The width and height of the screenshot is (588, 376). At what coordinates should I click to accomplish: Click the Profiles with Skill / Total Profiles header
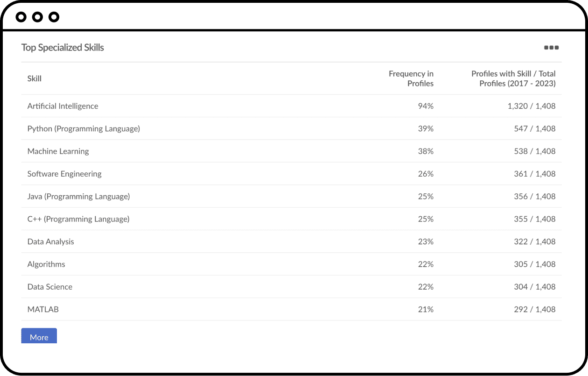click(x=513, y=78)
